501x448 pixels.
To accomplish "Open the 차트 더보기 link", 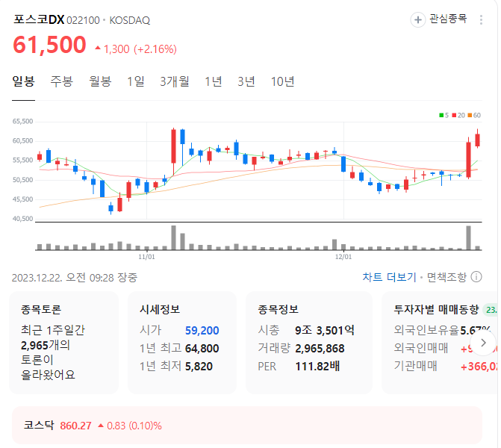I will click(389, 277).
